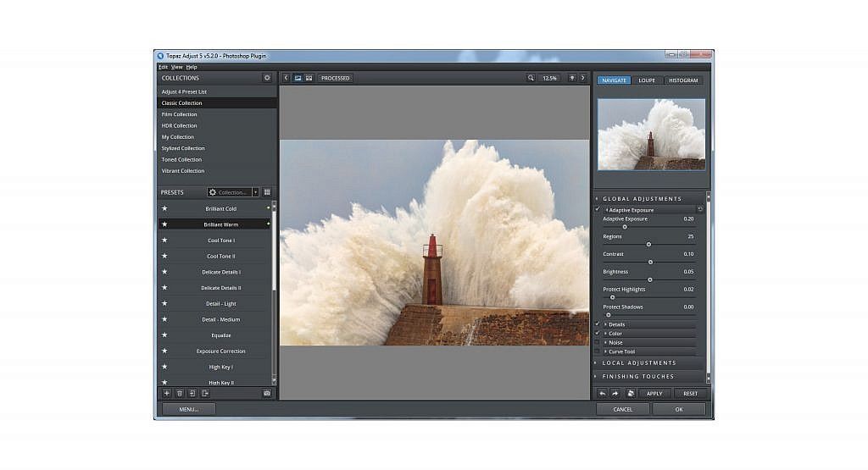
Task: Disable the Details adjustment checkbox
Action: pyautogui.click(x=598, y=324)
